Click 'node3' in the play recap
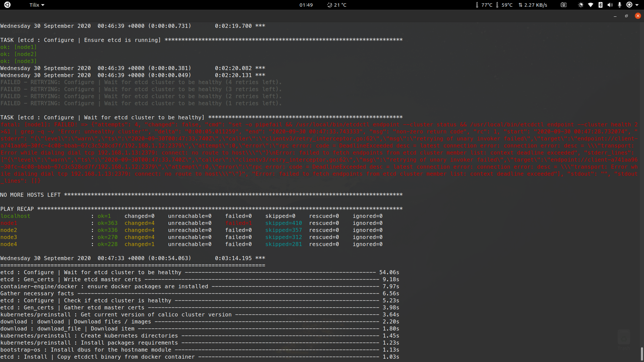Viewport: 644px width, 362px height. tap(9, 237)
